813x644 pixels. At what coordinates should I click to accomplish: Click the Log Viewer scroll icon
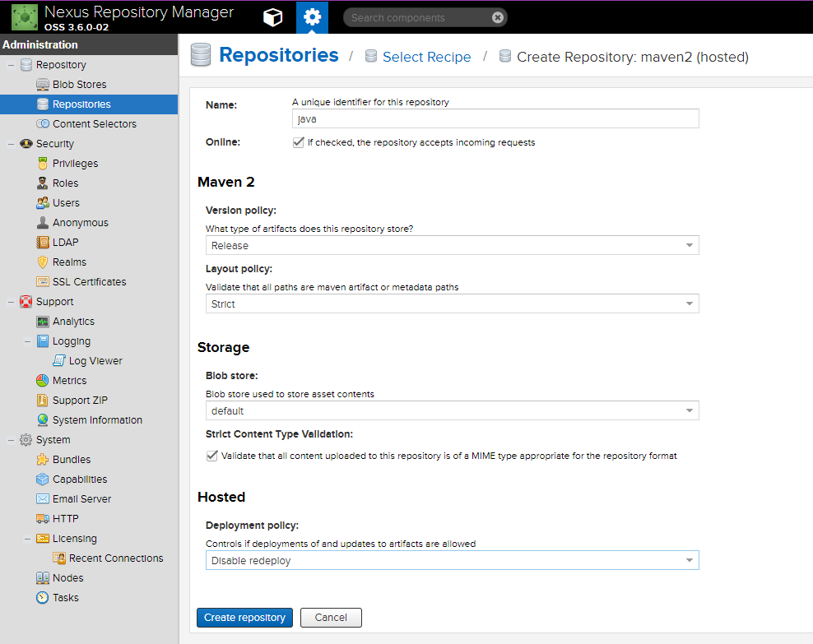point(59,360)
